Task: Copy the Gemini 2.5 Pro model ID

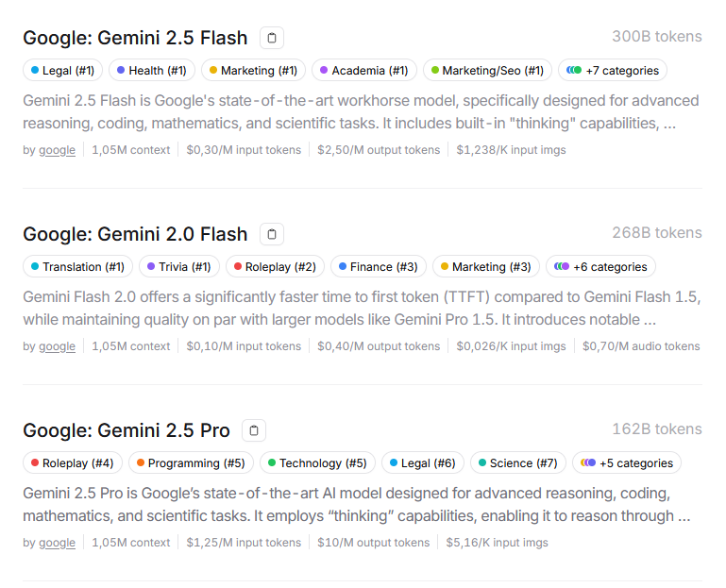Action: click(x=254, y=430)
